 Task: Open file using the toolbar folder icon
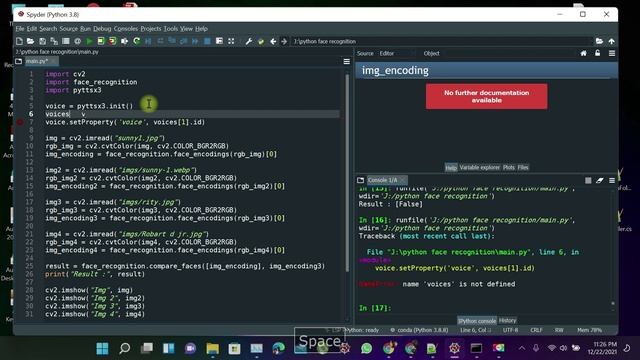pyautogui.click(x=30, y=41)
